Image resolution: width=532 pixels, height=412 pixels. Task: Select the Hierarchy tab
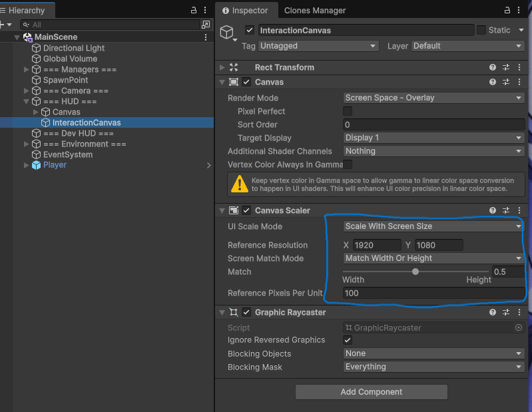click(x=27, y=11)
